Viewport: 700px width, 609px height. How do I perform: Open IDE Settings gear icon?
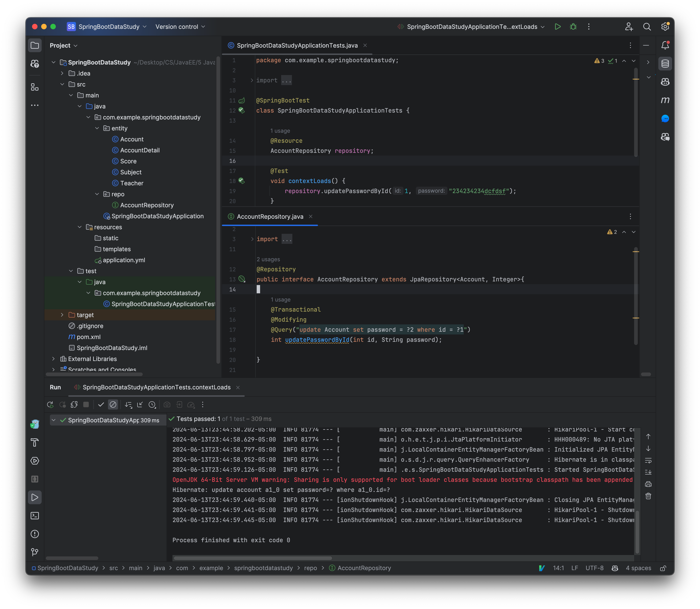(665, 27)
